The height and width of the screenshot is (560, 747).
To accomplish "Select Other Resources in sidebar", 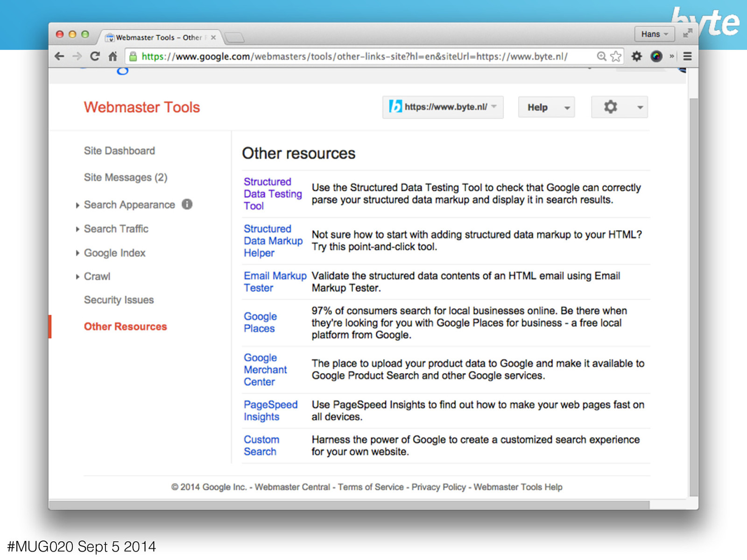I will click(125, 327).
